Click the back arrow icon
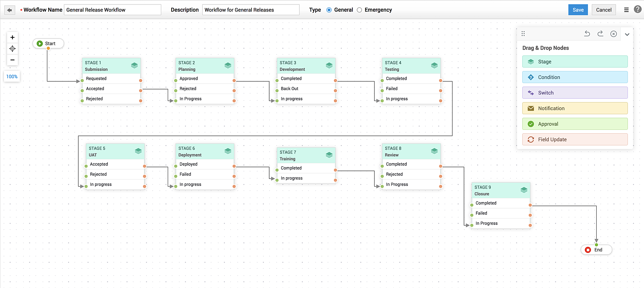 10,10
